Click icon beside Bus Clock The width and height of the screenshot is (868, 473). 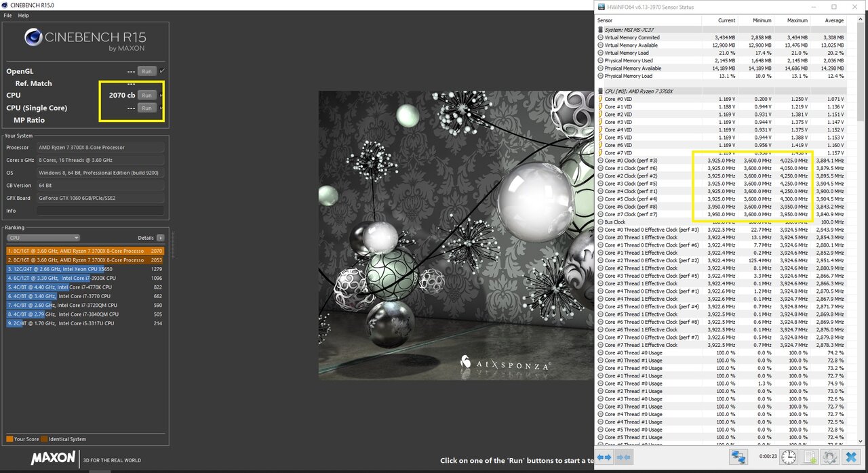600,222
